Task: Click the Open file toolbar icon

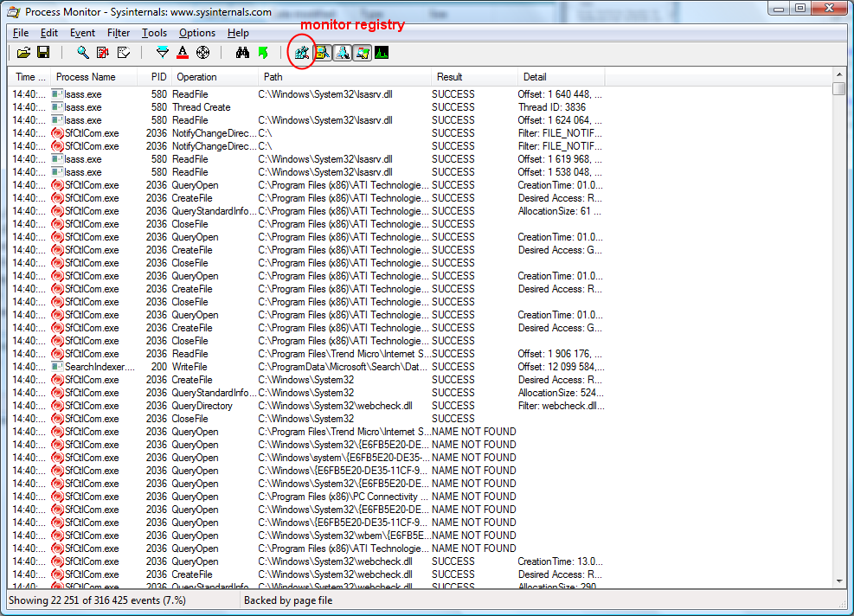Action: [x=23, y=52]
